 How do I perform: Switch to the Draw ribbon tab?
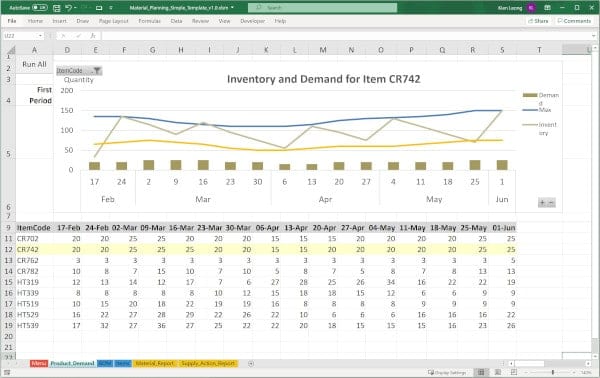[83, 21]
